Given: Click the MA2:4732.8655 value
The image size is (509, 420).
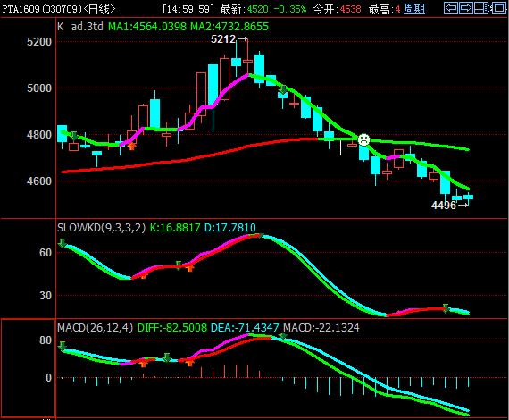Looking at the screenshot, I should [x=229, y=26].
